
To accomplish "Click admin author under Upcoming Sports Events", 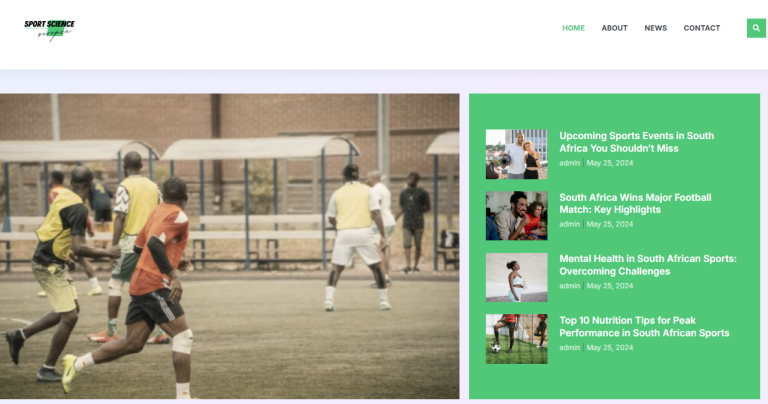I will tap(569, 163).
